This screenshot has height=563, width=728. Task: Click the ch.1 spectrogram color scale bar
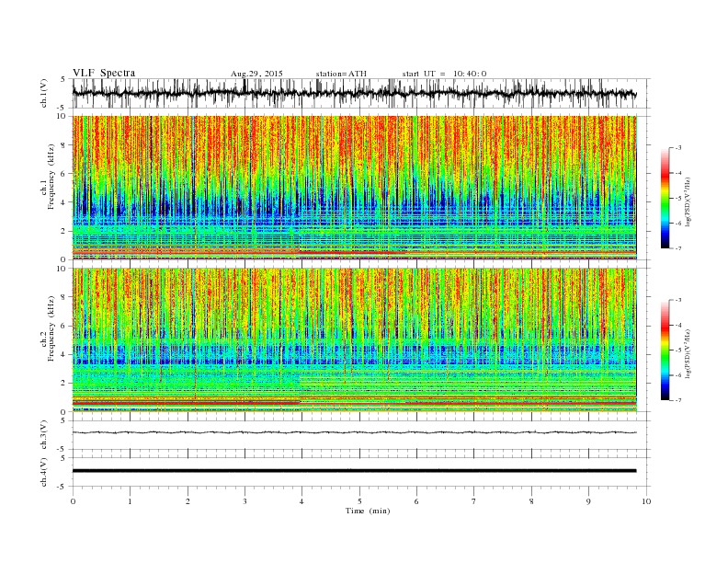pos(665,198)
